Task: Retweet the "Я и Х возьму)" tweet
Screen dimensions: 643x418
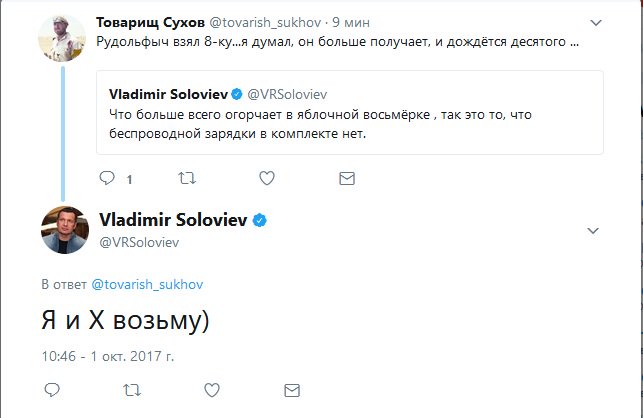Action: click(130, 388)
